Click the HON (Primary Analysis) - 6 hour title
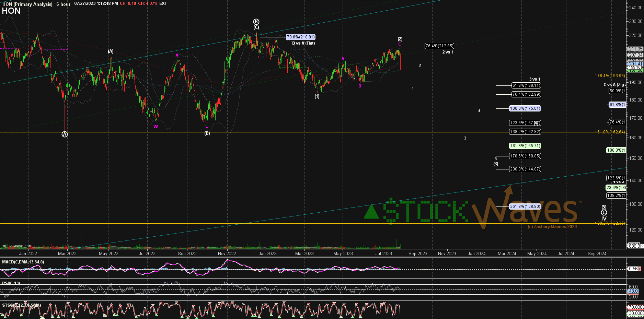 click(36, 3)
